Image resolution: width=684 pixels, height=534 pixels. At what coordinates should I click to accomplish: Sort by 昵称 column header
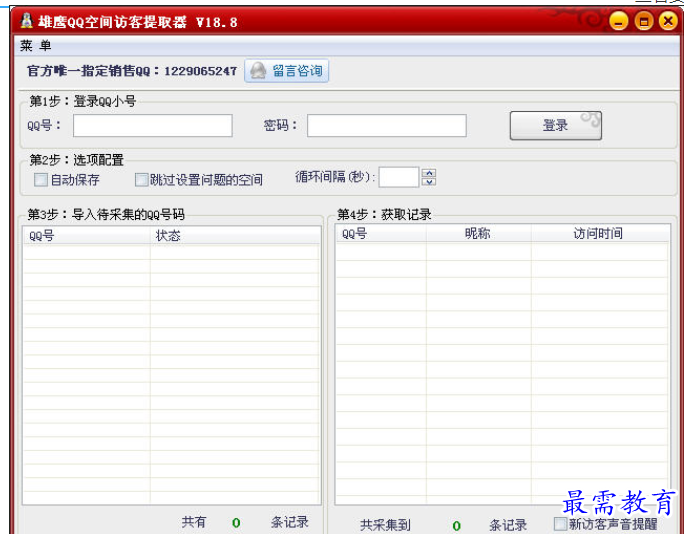479,234
